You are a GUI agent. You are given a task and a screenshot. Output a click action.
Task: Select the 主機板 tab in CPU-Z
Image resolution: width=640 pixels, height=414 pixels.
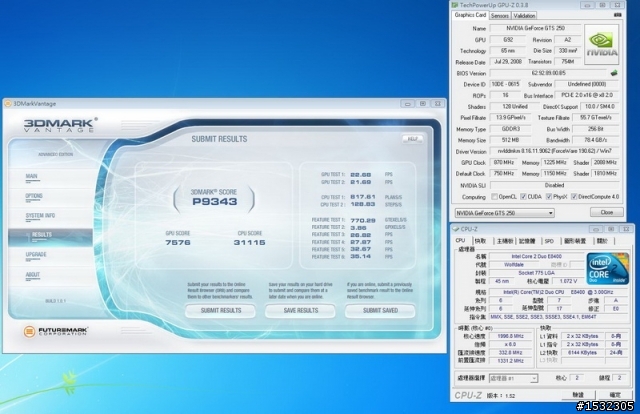(504, 241)
